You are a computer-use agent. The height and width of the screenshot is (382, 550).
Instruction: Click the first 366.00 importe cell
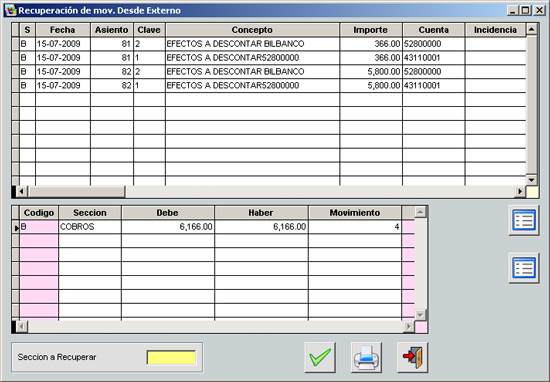pos(371,44)
